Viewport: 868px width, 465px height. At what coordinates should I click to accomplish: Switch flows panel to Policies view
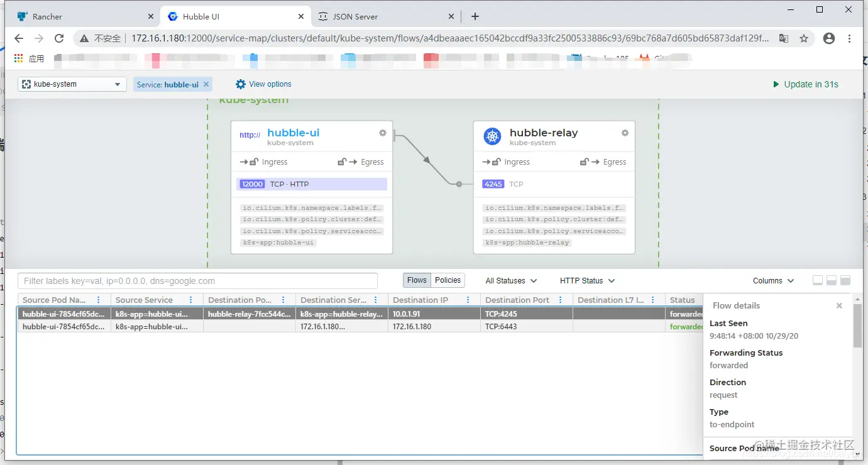(448, 280)
